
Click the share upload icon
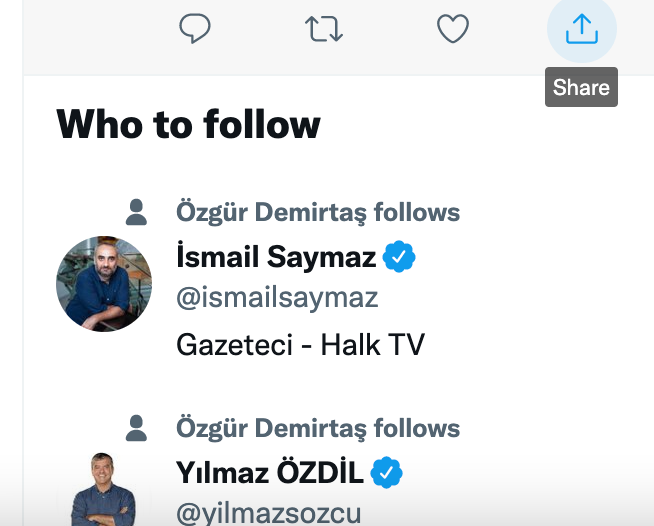pos(581,30)
